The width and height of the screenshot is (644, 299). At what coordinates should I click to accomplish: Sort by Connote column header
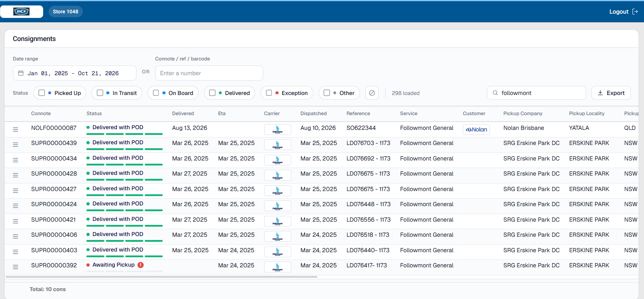point(41,113)
